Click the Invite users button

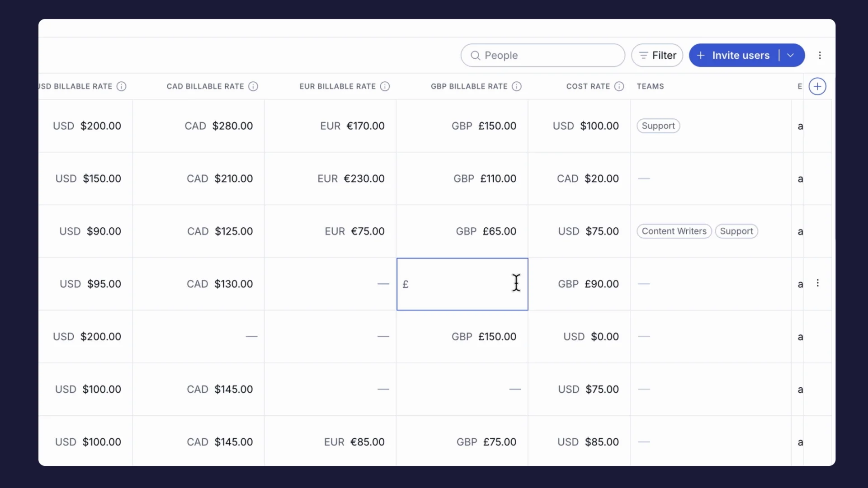coord(734,55)
